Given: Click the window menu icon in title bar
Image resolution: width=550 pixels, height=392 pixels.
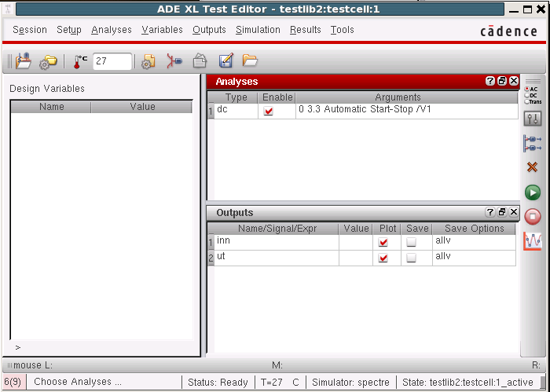Looking at the screenshot, I should tap(8, 9).
